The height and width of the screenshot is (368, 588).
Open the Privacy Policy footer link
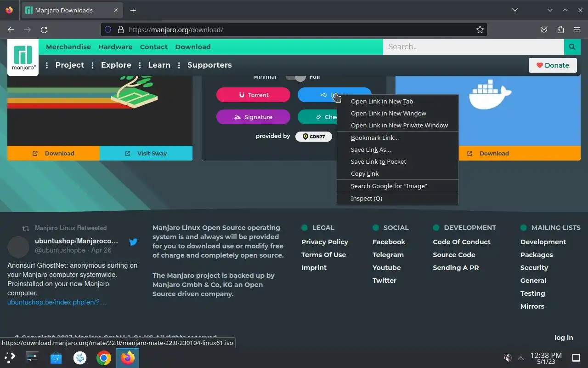(x=325, y=242)
